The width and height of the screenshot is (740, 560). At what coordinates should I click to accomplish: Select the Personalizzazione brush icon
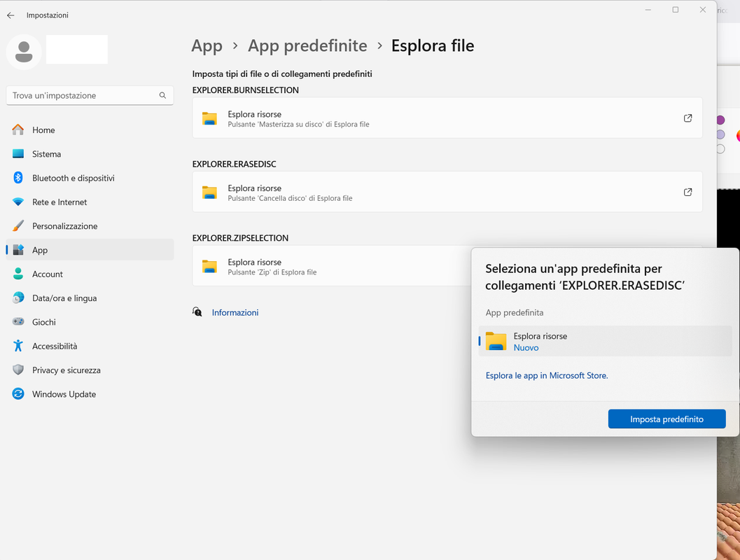pyautogui.click(x=18, y=226)
